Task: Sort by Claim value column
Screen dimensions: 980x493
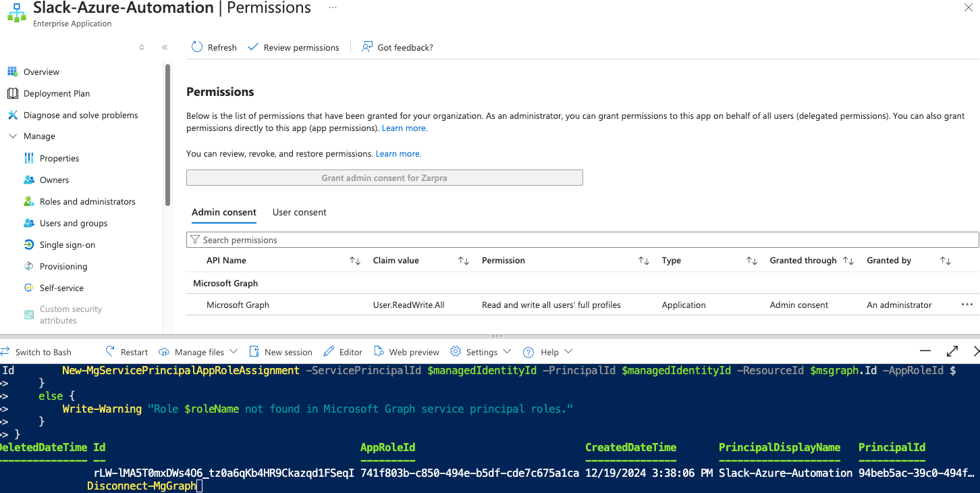Action: [x=464, y=261]
